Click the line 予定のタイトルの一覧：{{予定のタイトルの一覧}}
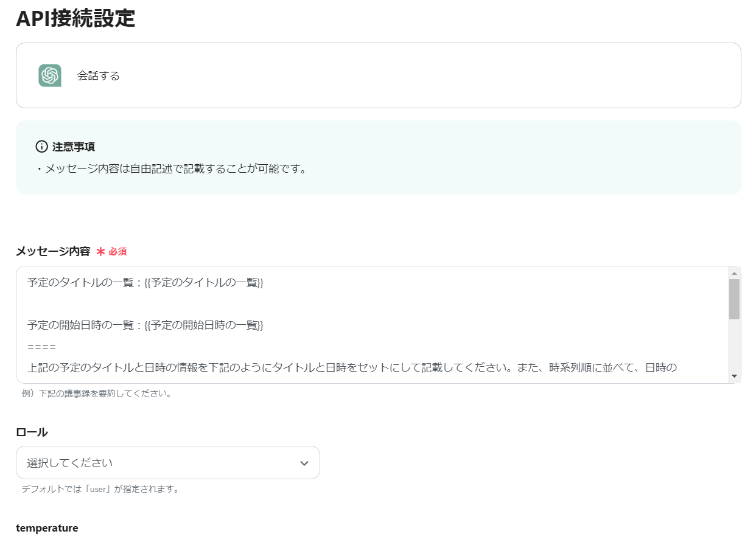756x534 pixels. pos(145,283)
